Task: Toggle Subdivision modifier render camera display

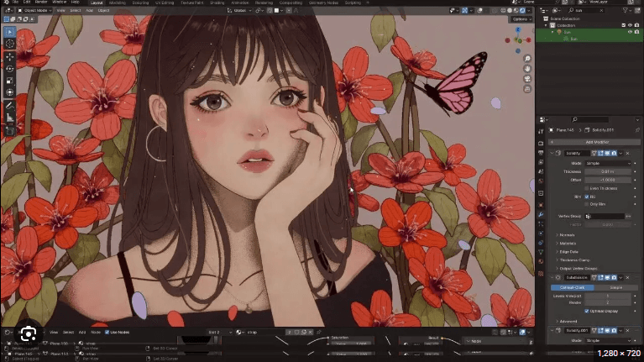Action: coord(614,278)
